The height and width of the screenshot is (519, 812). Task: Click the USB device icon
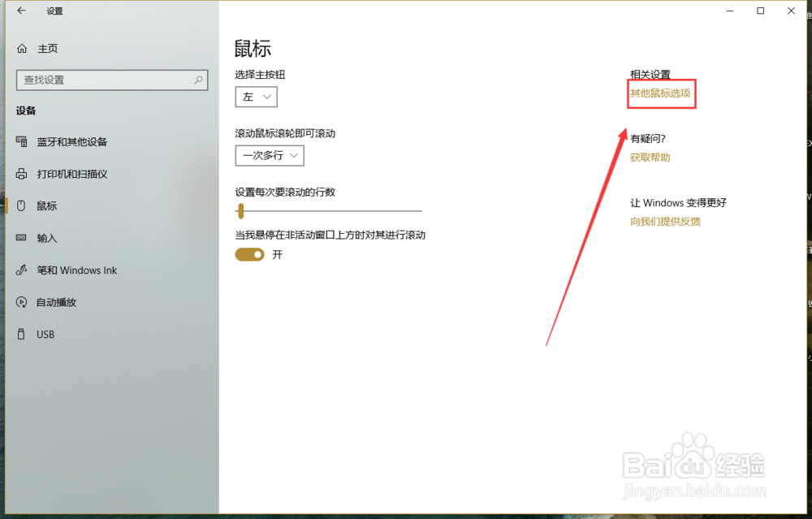point(21,334)
